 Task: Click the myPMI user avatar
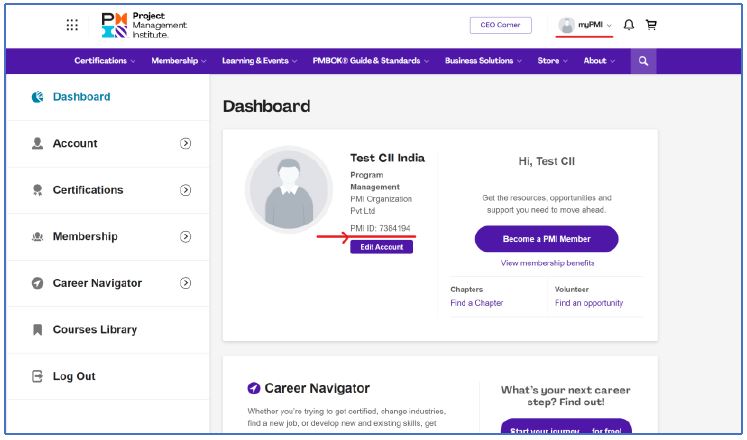[x=566, y=25]
